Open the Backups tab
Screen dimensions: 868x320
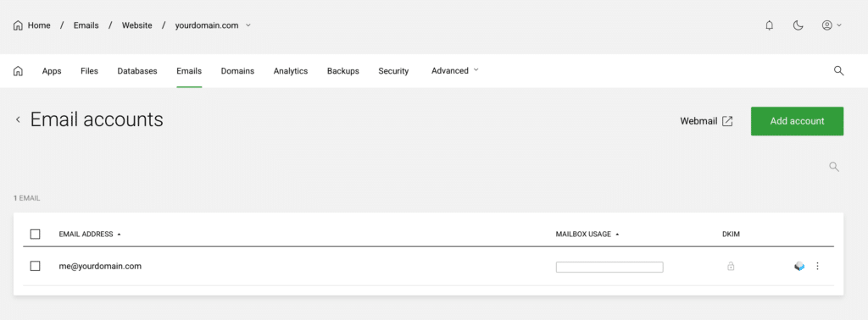(342, 71)
